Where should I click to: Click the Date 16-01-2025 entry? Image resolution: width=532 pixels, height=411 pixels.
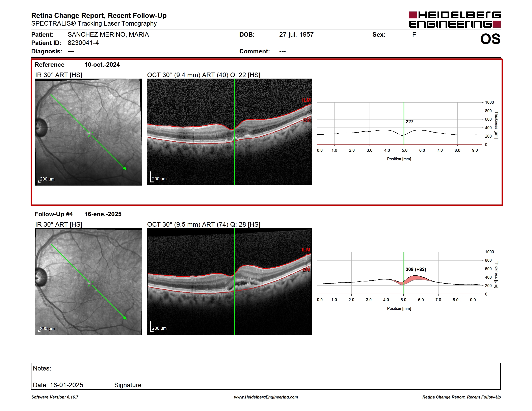58,385
